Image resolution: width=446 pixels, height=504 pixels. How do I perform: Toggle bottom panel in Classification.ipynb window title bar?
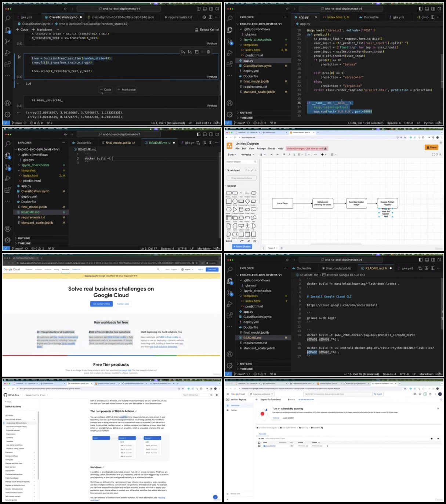(x=206, y=9)
